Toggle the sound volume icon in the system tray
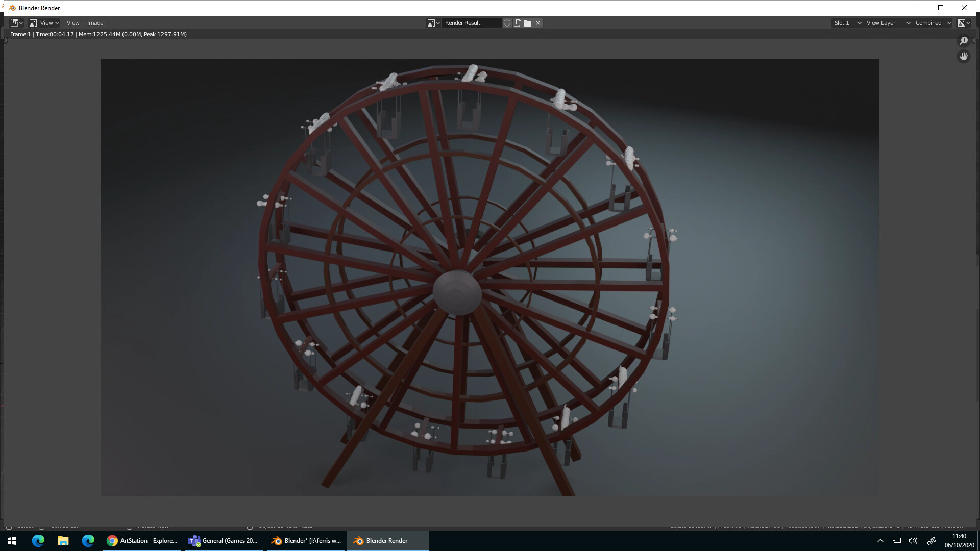980x551 pixels. tap(913, 540)
